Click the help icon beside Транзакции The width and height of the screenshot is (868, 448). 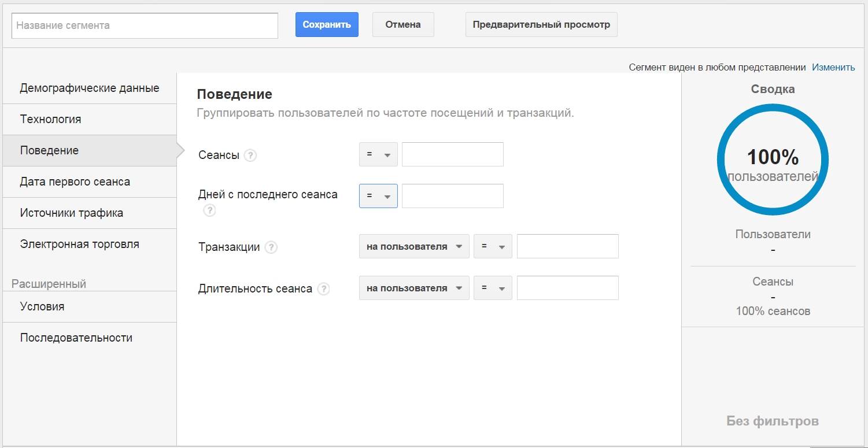[271, 247]
